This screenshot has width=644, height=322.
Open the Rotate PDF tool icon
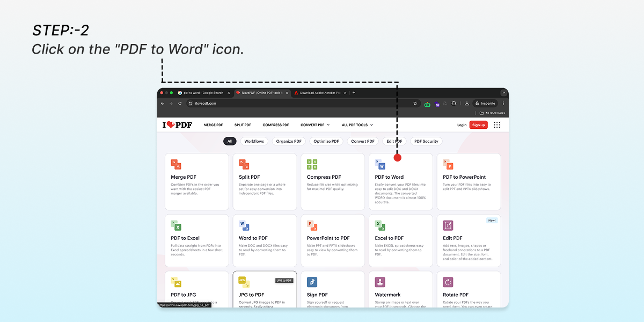click(448, 282)
